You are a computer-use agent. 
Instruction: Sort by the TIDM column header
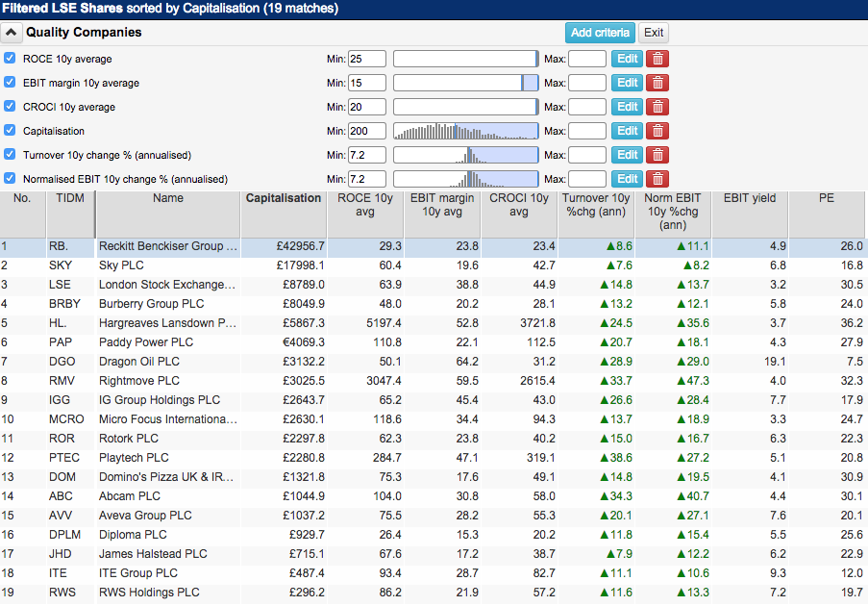[70, 214]
